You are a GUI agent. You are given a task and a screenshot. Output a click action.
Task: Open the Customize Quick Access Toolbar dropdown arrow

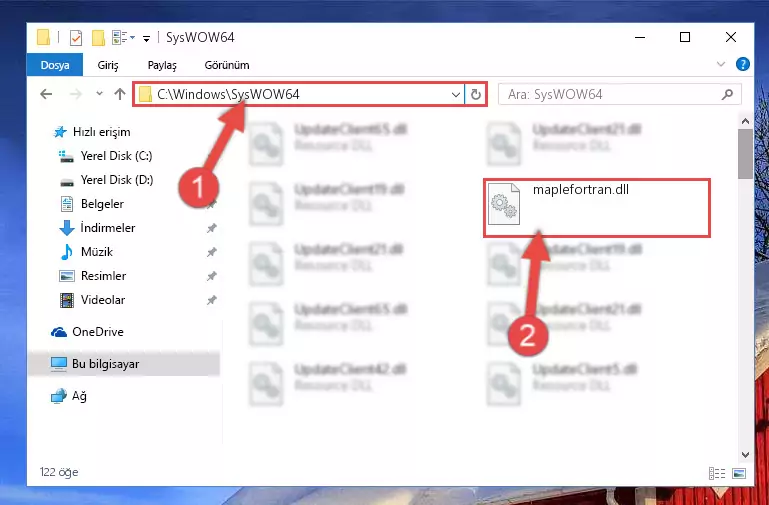click(x=146, y=38)
